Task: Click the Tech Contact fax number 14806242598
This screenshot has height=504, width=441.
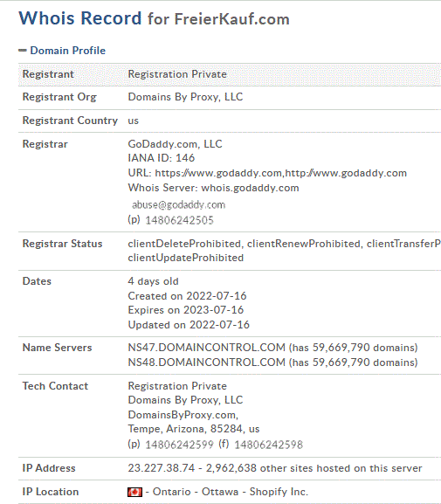Action: [268, 445]
